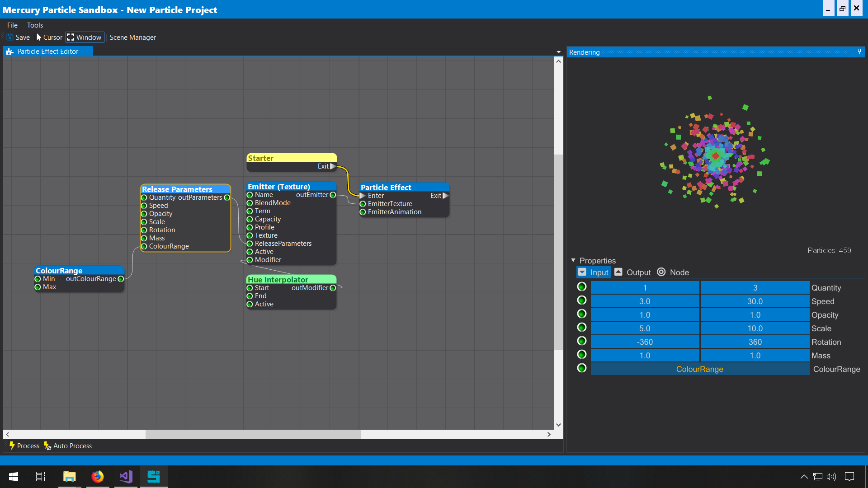Switch to the Input properties tab
The image size is (868, 488).
pos(594,272)
